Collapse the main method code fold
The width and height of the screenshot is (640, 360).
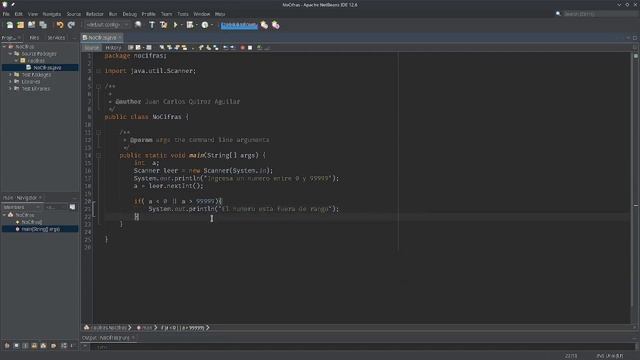point(98,155)
